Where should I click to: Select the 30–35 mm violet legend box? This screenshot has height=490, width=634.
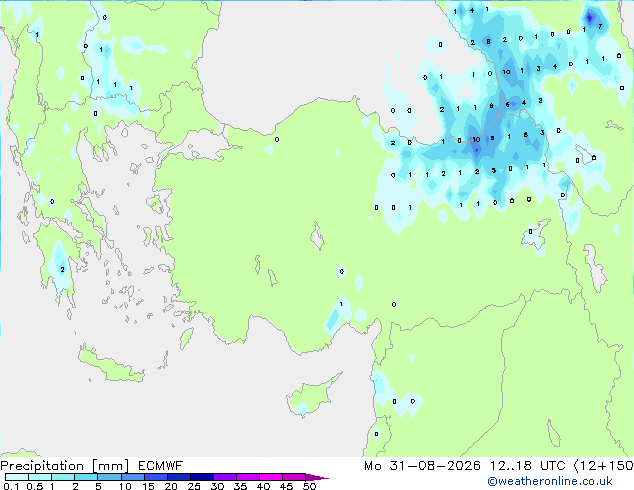pos(225,477)
